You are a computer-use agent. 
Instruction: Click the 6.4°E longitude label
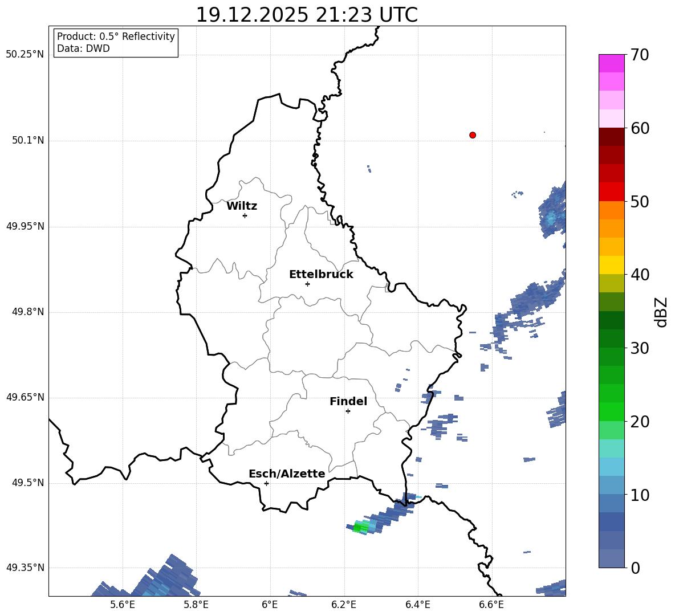[417, 605]
